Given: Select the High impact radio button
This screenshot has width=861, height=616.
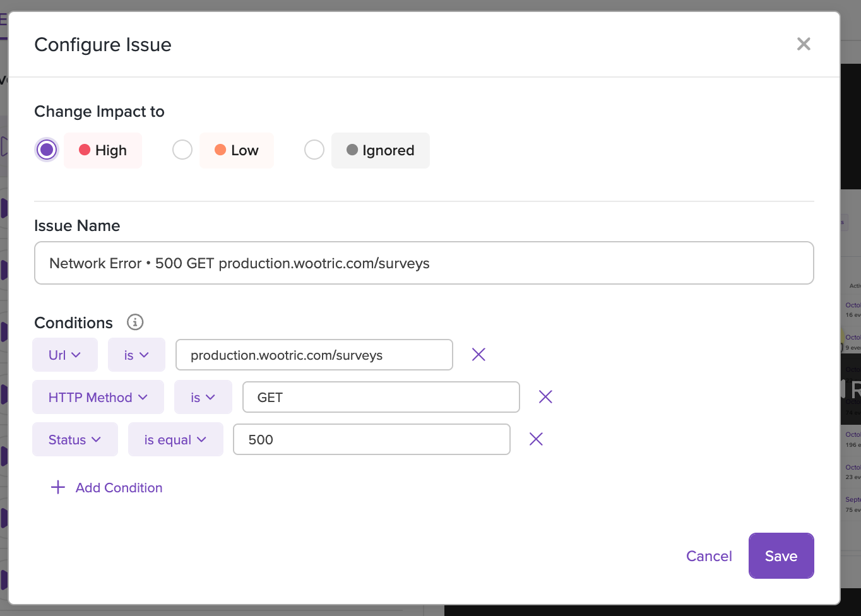Looking at the screenshot, I should (47, 150).
